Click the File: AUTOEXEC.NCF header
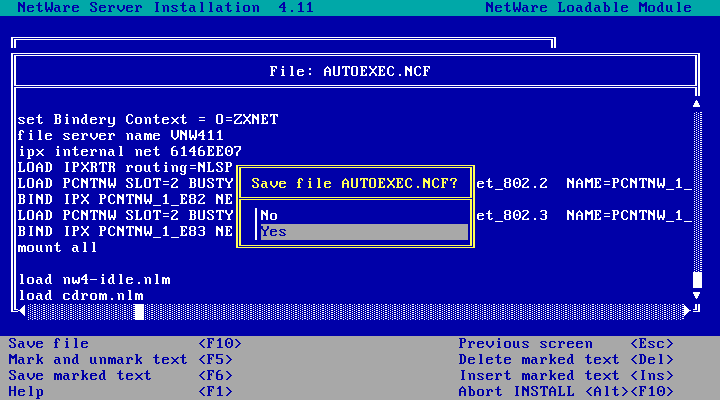The image size is (720, 400). click(350, 71)
